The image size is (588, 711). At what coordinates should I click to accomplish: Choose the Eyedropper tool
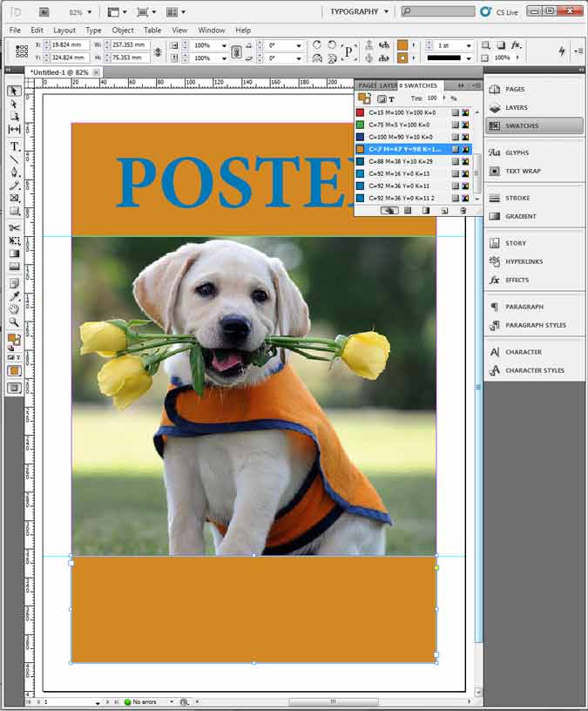[x=15, y=296]
